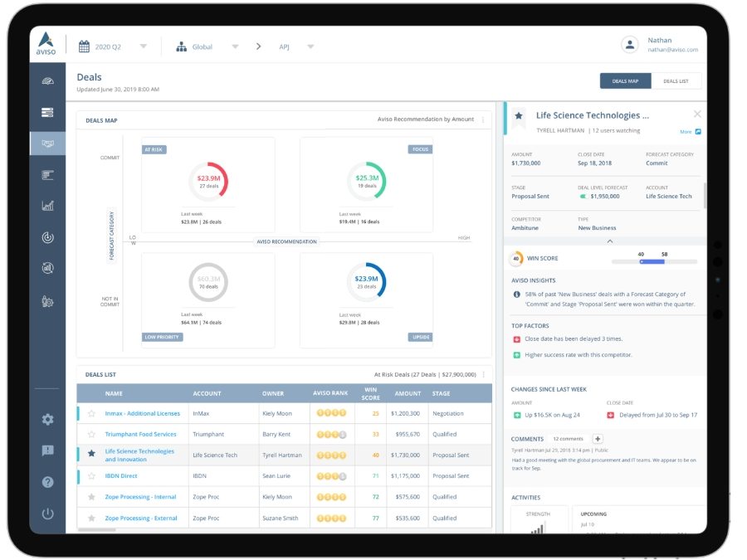The width and height of the screenshot is (747, 560).
Task: Sort by Amount column header
Action: click(x=408, y=394)
